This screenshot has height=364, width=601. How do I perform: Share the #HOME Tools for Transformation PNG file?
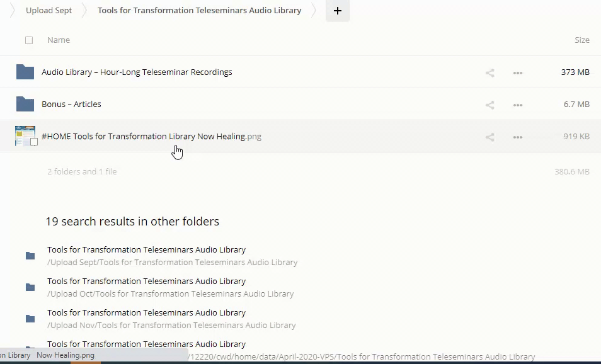[489, 137]
